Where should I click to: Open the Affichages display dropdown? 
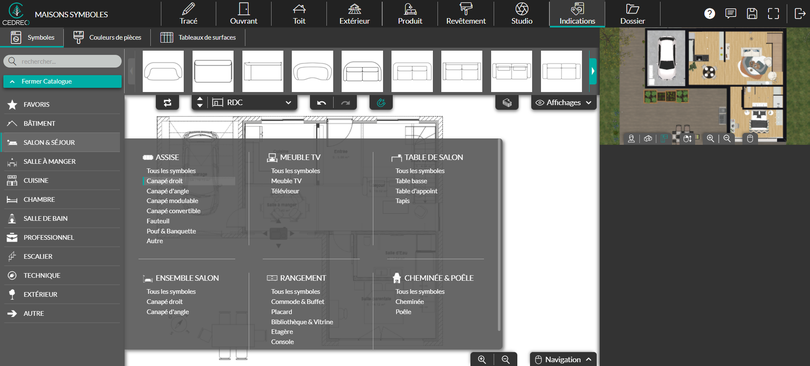click(564, 103)
